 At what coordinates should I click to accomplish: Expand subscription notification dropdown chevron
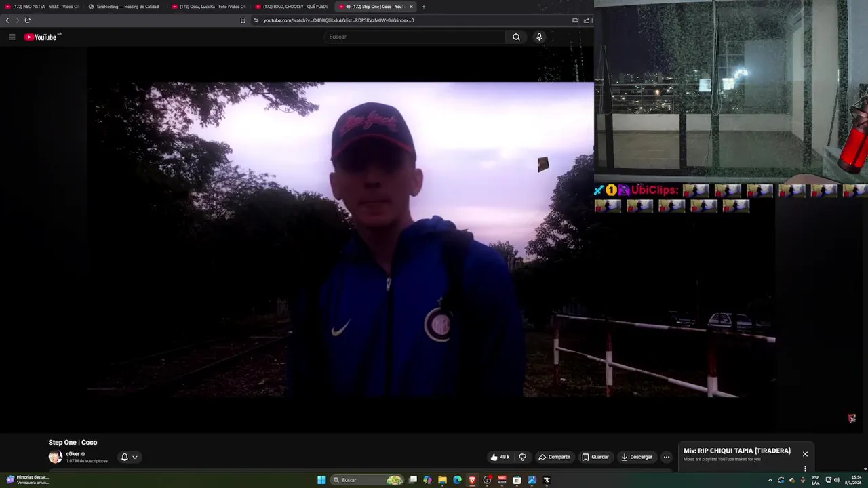coord(135,457)
